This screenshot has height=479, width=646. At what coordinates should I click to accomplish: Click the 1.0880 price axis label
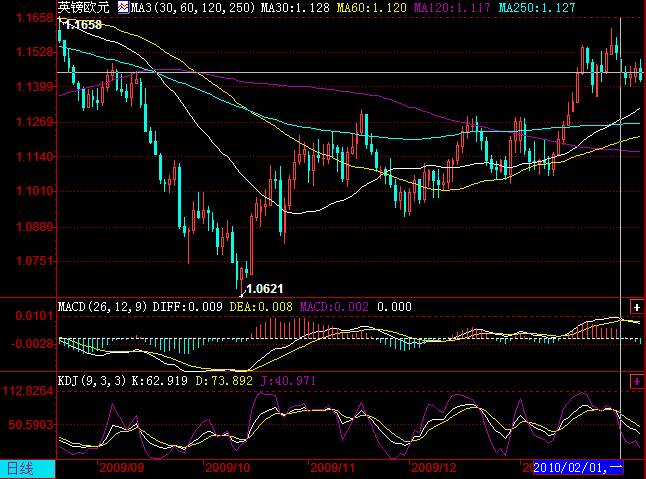pos(35,227)
